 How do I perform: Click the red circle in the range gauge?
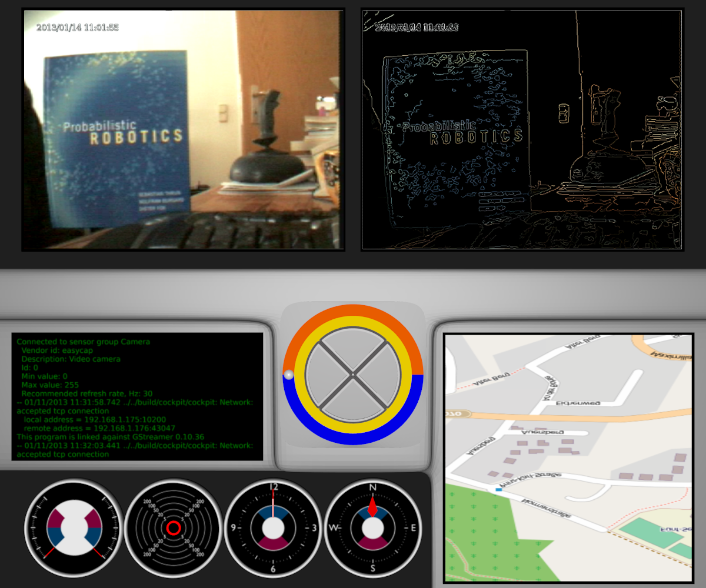coord(173,527)
